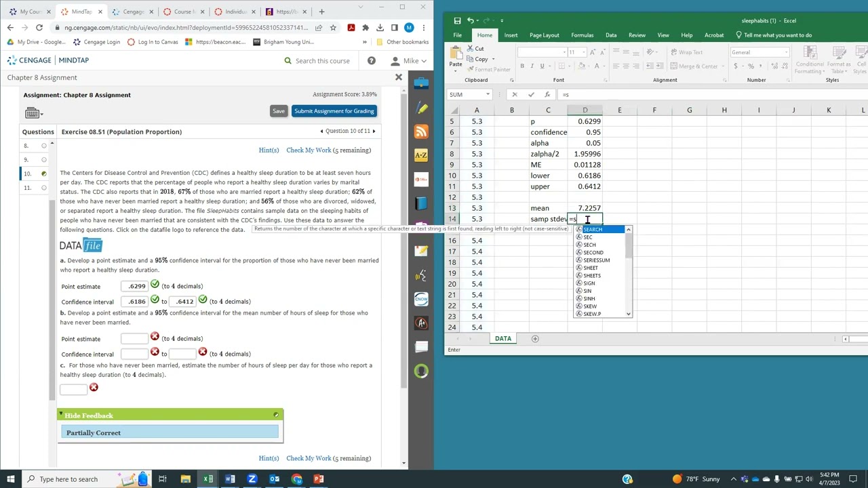Image resolution: width=868 pixels, height=488 pixels.
Task: Click the Save button in the assignment
Action: [279, 111]
